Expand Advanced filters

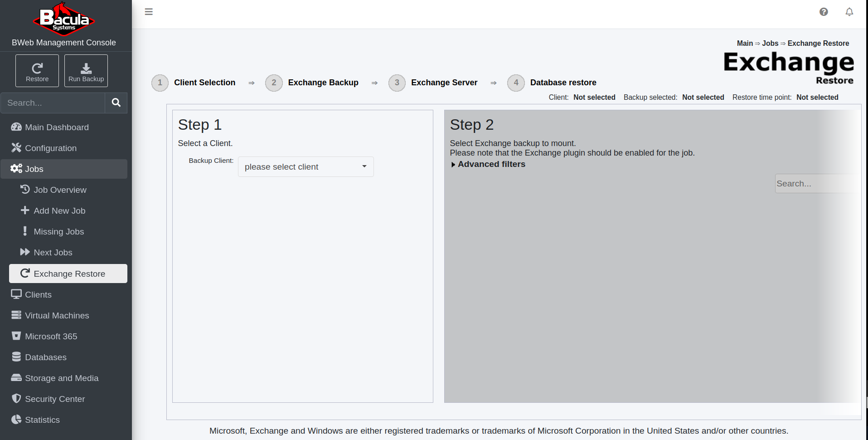[x=488, y=164]
